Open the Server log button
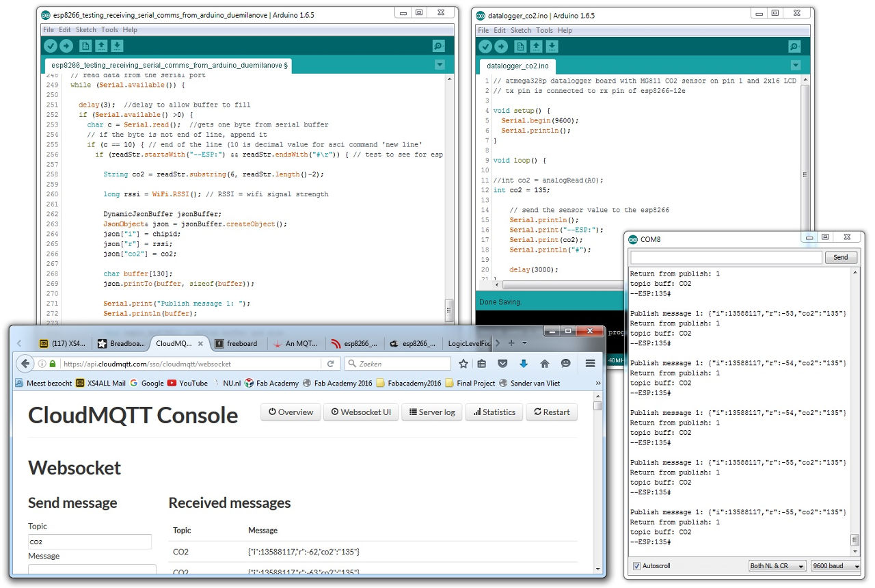Viewport: 875px width, 588px height. pos(432,412)
